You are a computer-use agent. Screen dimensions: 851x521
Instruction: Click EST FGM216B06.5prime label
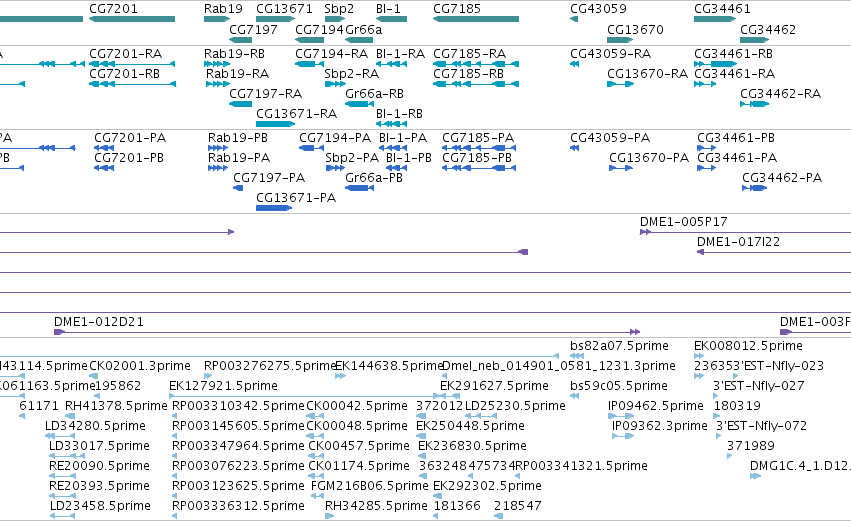coord(370,486)
